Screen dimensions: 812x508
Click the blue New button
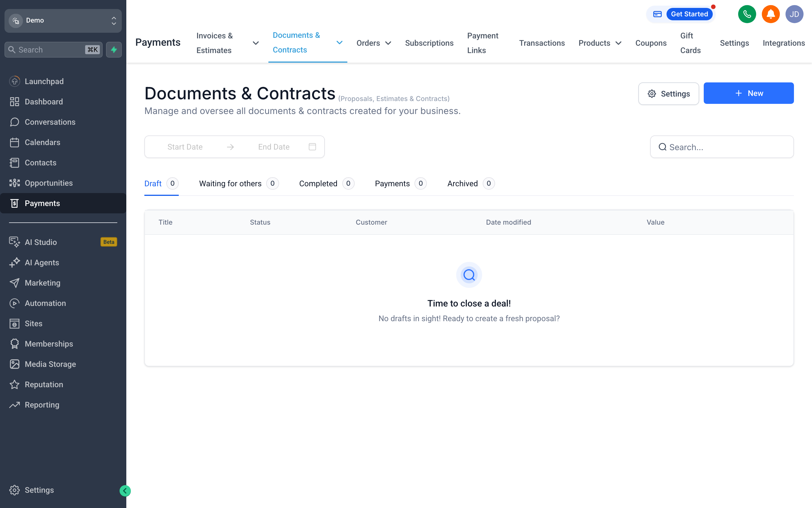(x=748, y=93)
